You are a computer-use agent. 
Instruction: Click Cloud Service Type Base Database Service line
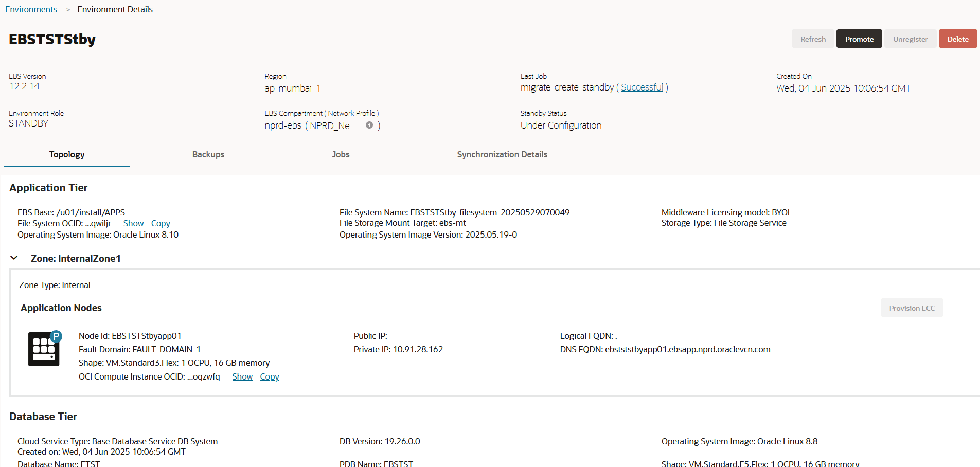click(x=117, y=441)
